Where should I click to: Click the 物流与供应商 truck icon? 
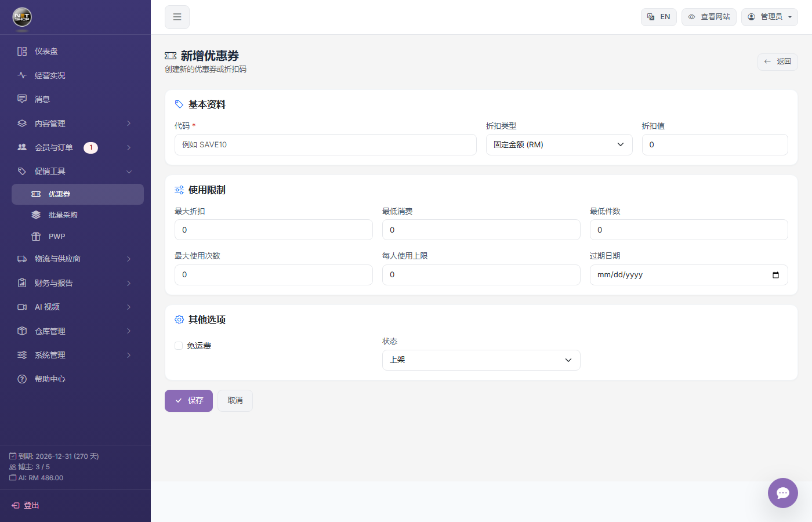(x=22, y=259)
